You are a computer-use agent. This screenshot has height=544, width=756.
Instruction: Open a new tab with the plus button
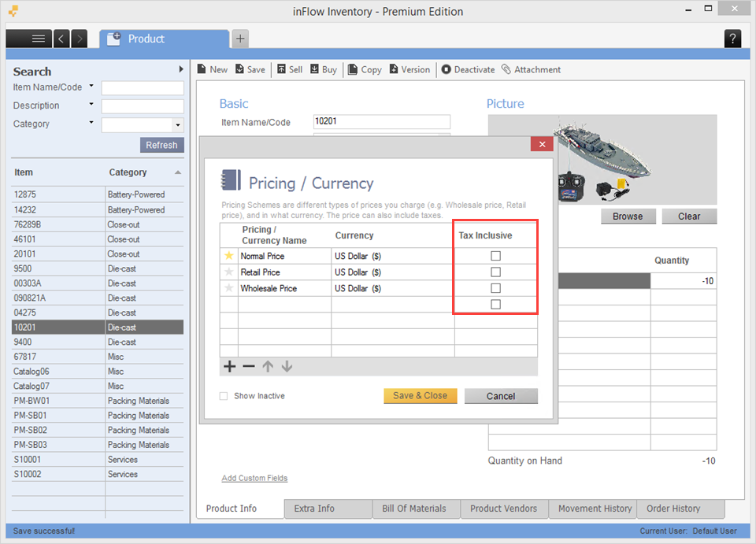[240, 39]
